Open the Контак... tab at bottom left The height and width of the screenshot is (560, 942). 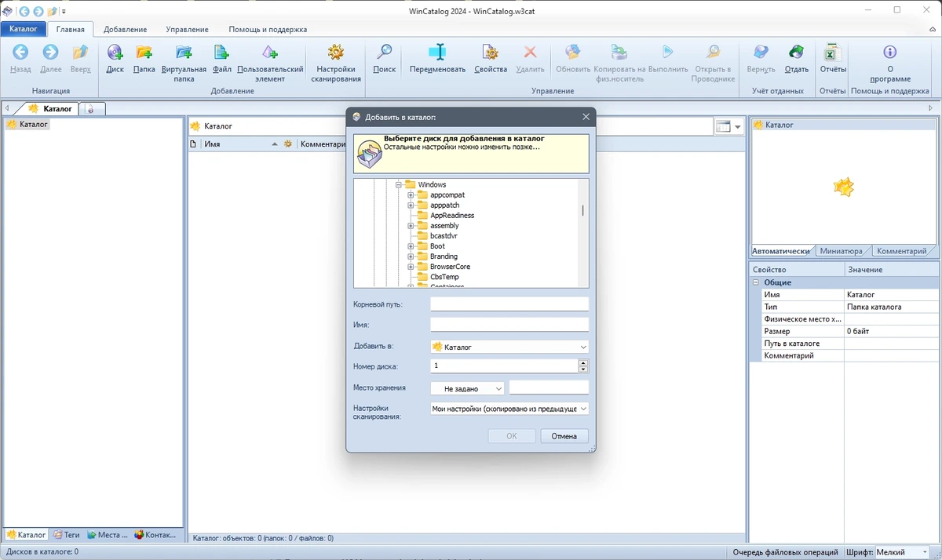coord(155,535)
